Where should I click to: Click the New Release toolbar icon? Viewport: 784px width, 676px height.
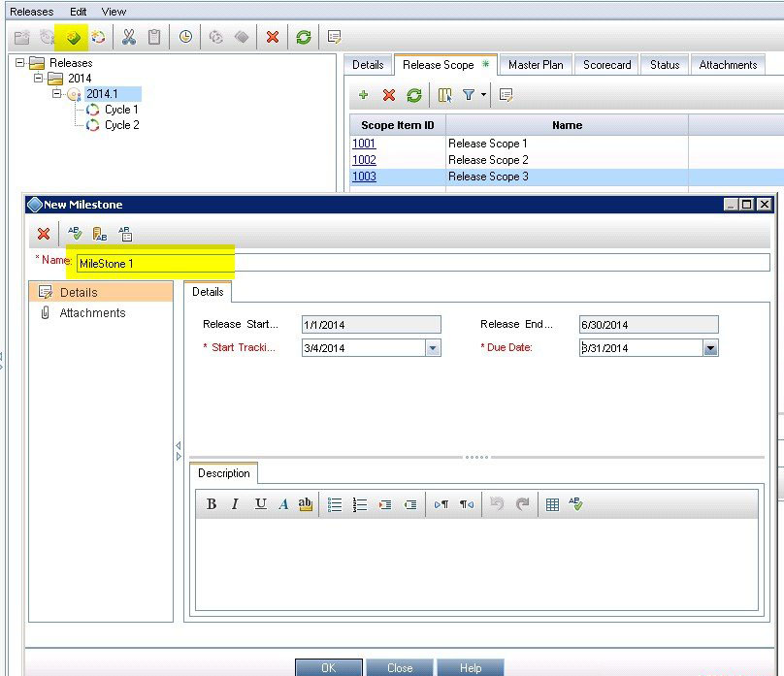[x=47, y=38]
